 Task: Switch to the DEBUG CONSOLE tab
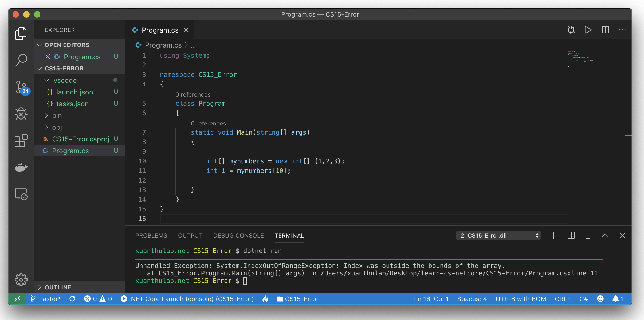tap(238, 235)
